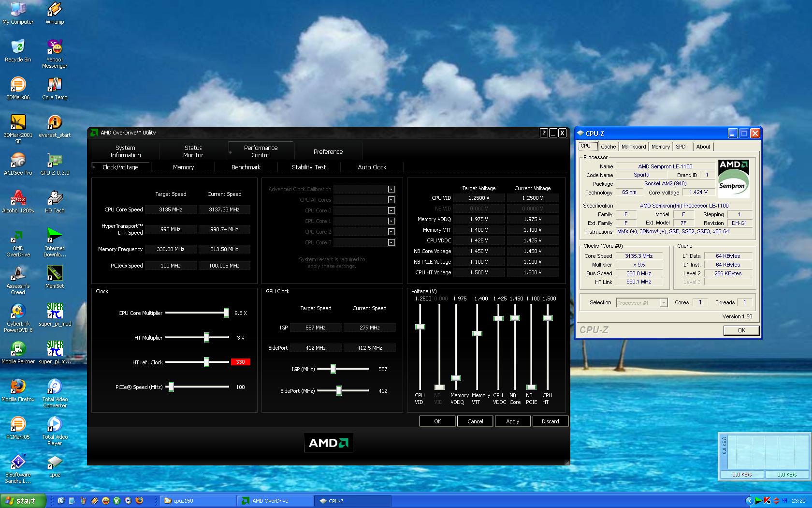Open the MemSet desktop icon
The width and height of the screenshot is (812, 508).
coord(55,277)
